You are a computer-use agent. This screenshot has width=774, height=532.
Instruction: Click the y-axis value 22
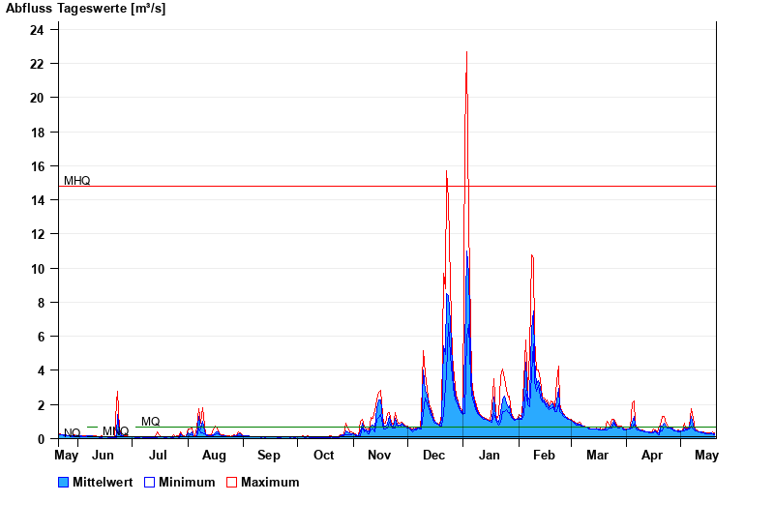[37, 64]
